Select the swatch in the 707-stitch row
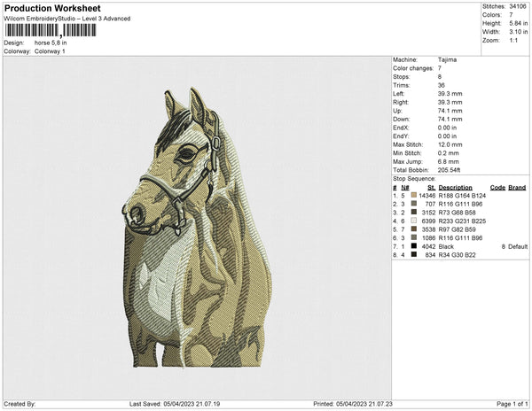Image resolution: width=532 pixels, height=411 pixels. point(413,204)
